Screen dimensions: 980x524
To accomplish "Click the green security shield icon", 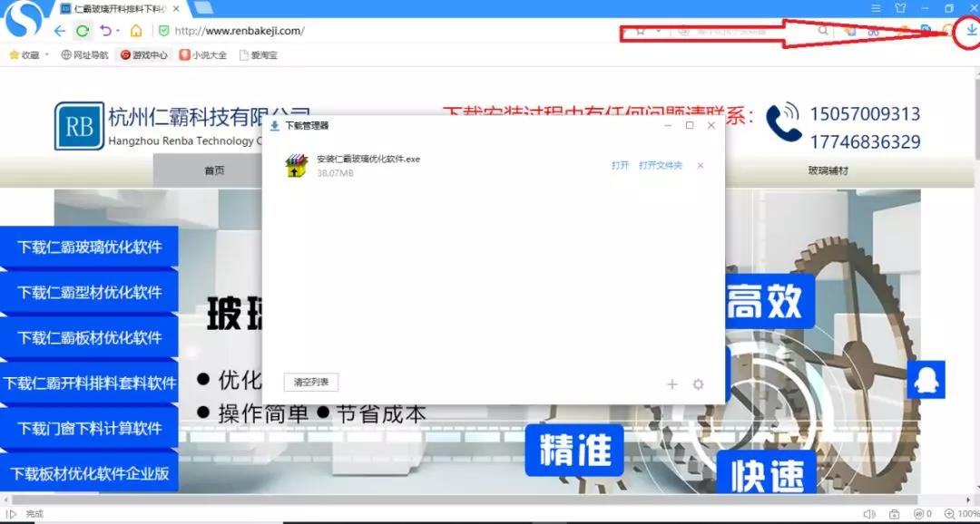I will 163,31.
